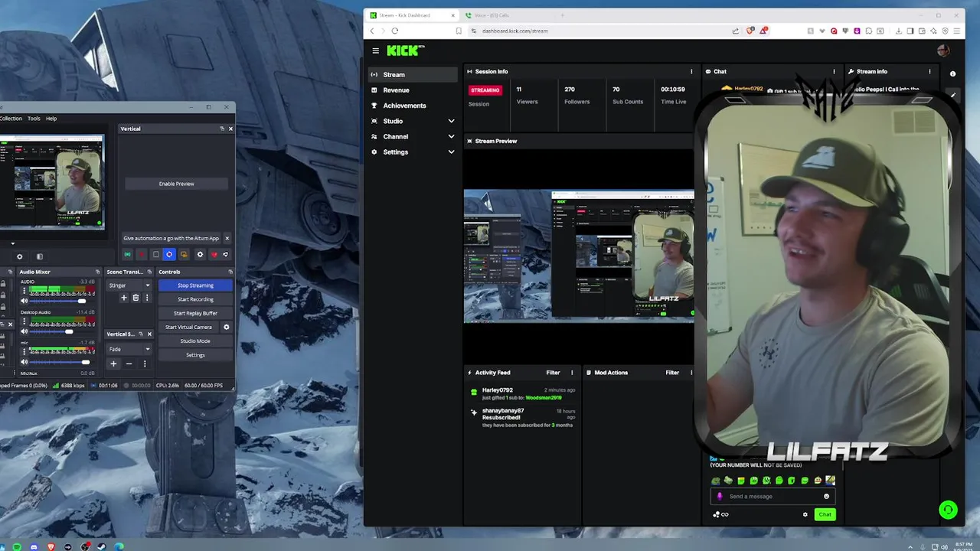Remove scene transition with the trash icon

point(136,298)
